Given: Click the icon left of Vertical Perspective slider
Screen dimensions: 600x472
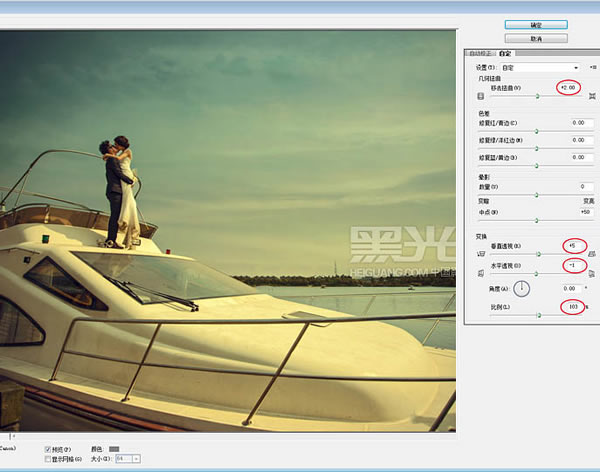Looking at the screenshot, I should [x=481, y=254].
